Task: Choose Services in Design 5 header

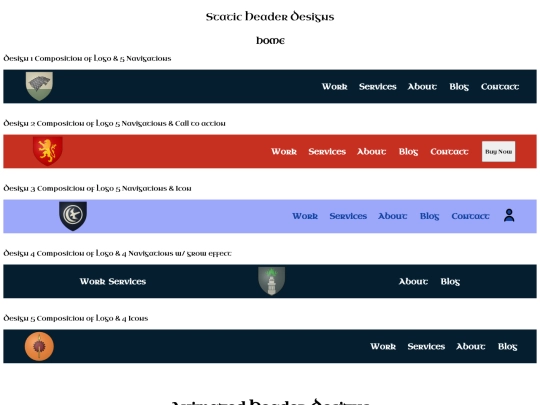Action: coord(426,347)
